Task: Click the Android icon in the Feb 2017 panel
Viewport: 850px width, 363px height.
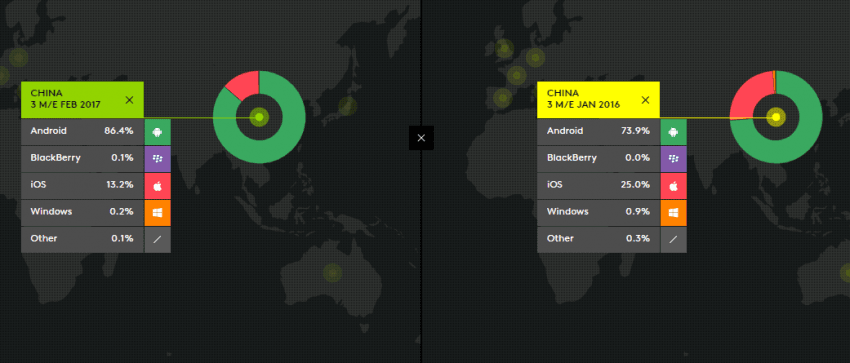Action: [158, 132]
